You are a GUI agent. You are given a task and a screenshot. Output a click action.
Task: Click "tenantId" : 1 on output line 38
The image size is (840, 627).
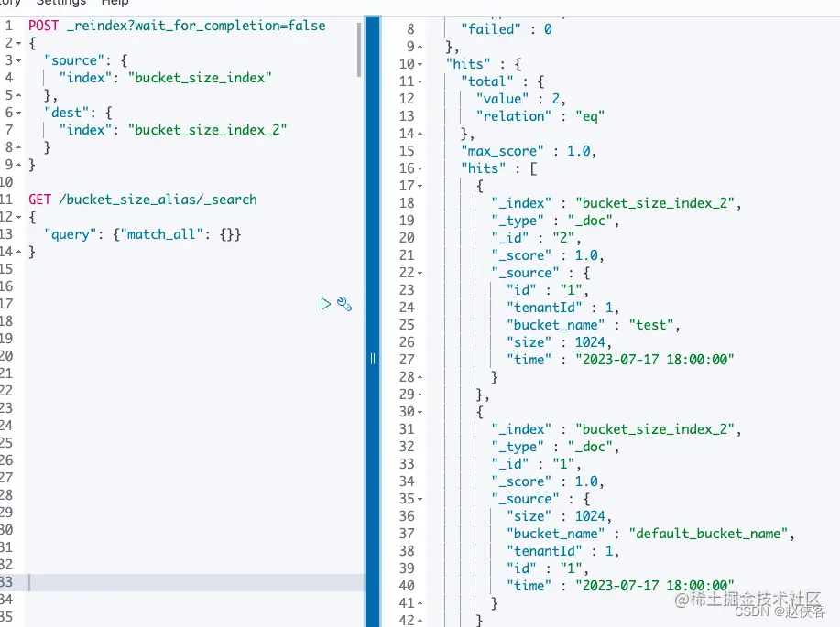(x=562, y=552)
